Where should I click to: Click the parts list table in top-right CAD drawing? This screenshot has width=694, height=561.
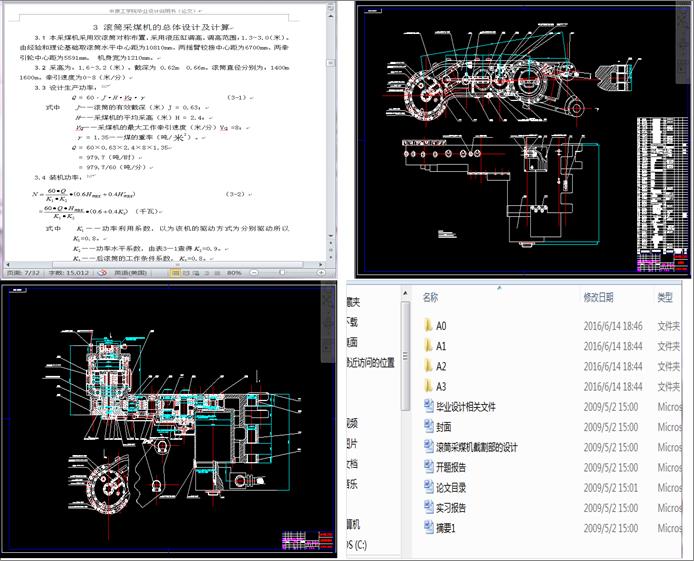(x=663, y=183)
